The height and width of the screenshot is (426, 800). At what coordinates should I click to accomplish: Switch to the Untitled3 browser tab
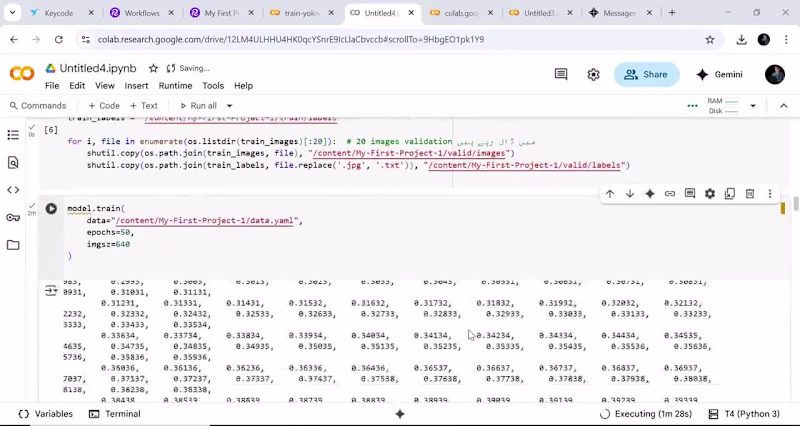[x=542, y=13]
